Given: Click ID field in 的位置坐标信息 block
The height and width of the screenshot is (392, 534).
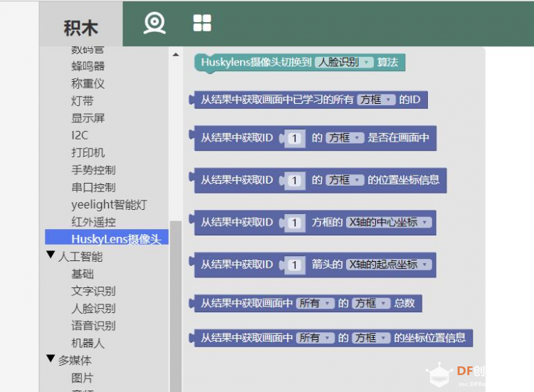Looking at the screenshot, I should coord(294,181).
